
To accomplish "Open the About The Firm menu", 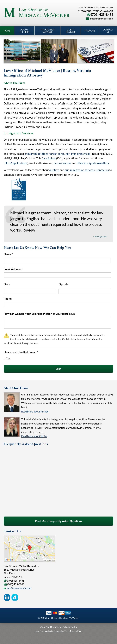I will click(24, 31).
